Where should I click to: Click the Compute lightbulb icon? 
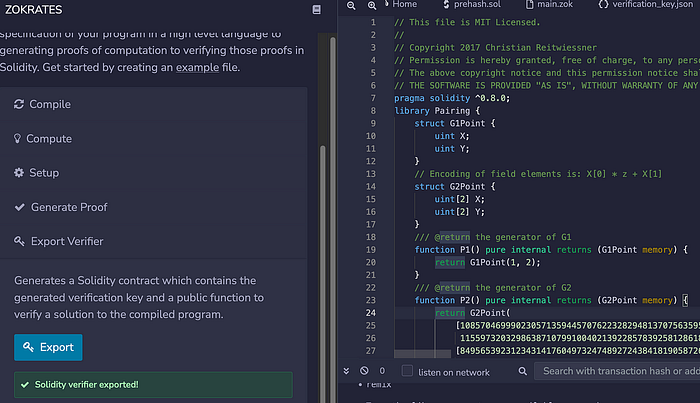[x=17, y=139]
